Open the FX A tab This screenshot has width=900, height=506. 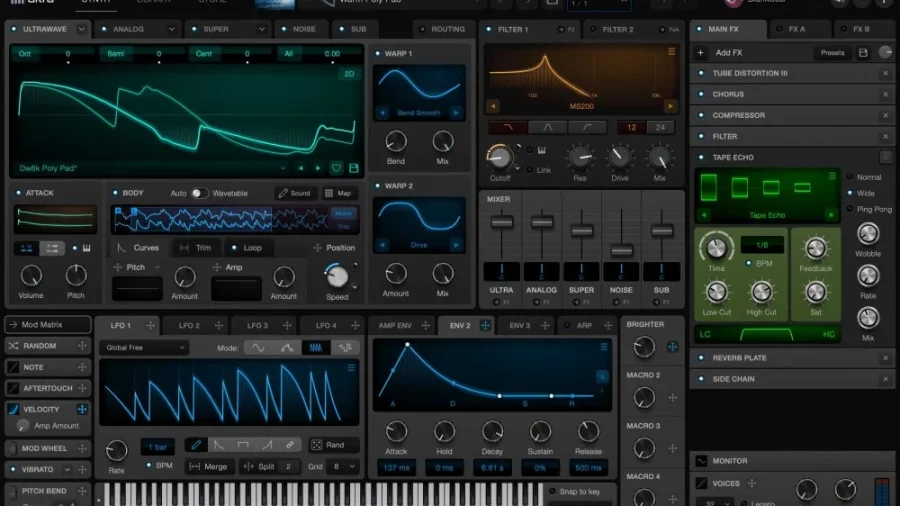tap(797, 29)
